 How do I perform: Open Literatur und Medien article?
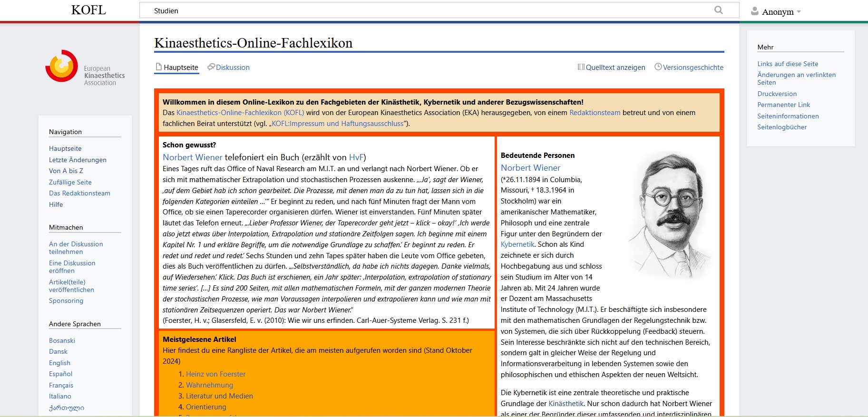[219, 396]
